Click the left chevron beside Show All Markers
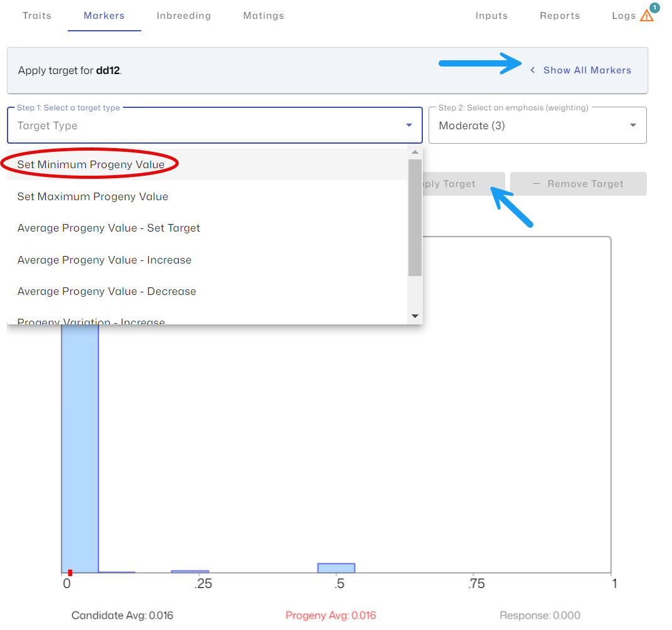Viewport: 672px width, 630px height. click(x=533, y=70)
